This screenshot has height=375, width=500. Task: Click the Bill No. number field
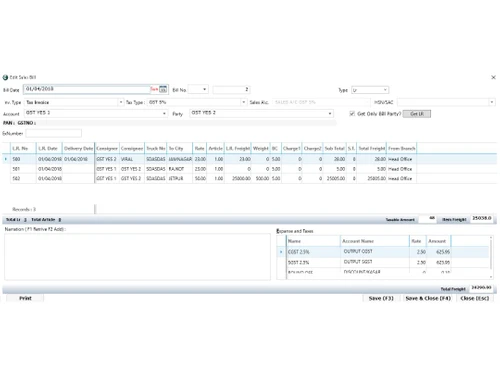click(x=231, y=89)
